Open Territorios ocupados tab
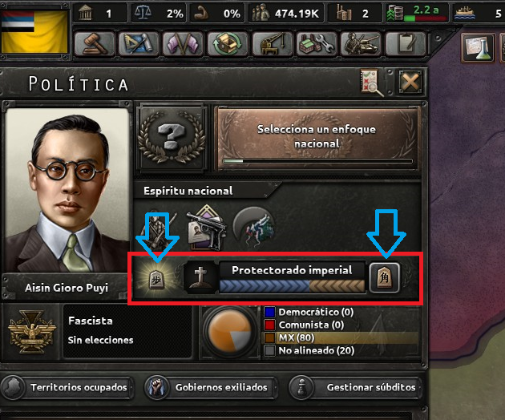The width and height of the screenshot is (505, 420). (x=68, y=387)
